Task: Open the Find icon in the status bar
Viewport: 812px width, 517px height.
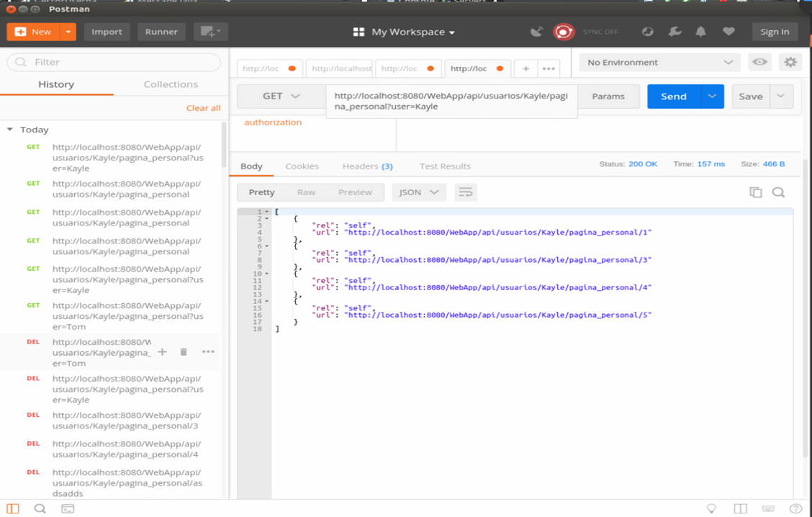Action: pyautogui.click(x=40, y=508)
